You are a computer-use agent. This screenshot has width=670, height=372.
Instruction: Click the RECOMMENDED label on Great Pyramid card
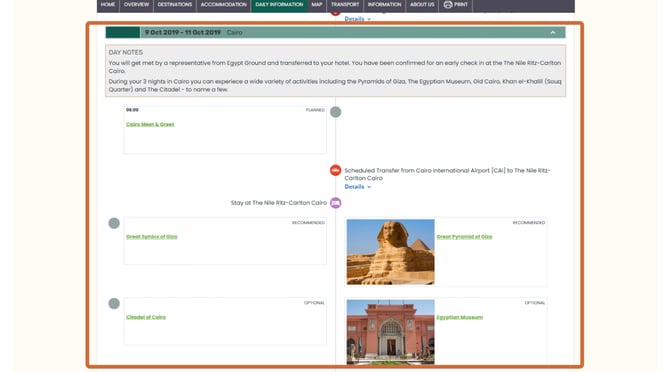pyautogui.click(x=529, y=223)
